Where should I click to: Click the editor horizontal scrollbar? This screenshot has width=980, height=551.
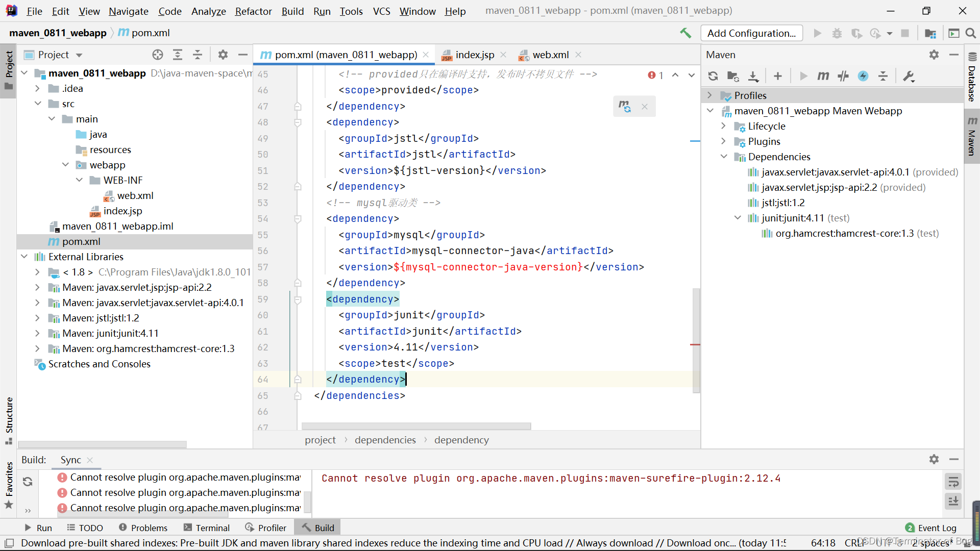point(416,426)
